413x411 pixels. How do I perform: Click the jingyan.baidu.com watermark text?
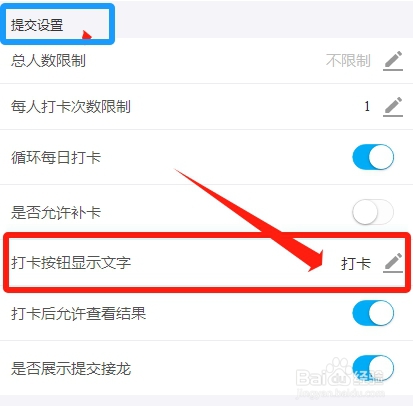click(340, 393)
